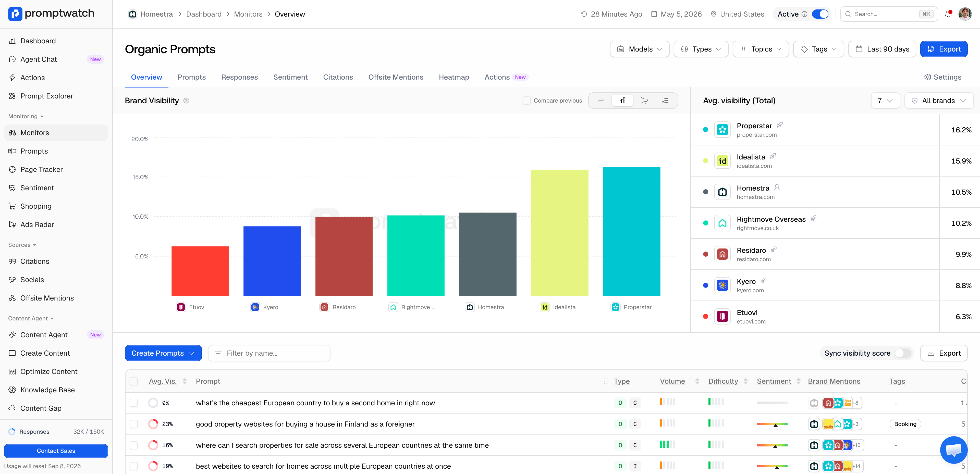The width and height of the screenshot is (980, 474).
Task: Click the top Search field
Action: click(889, 14)
